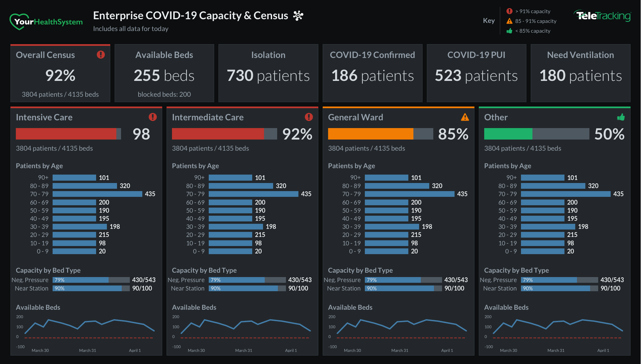Click the orange warning icon in the Key legend
This screenshot has height=364, width=641.
pyautogui.click(x=509, y=21)
